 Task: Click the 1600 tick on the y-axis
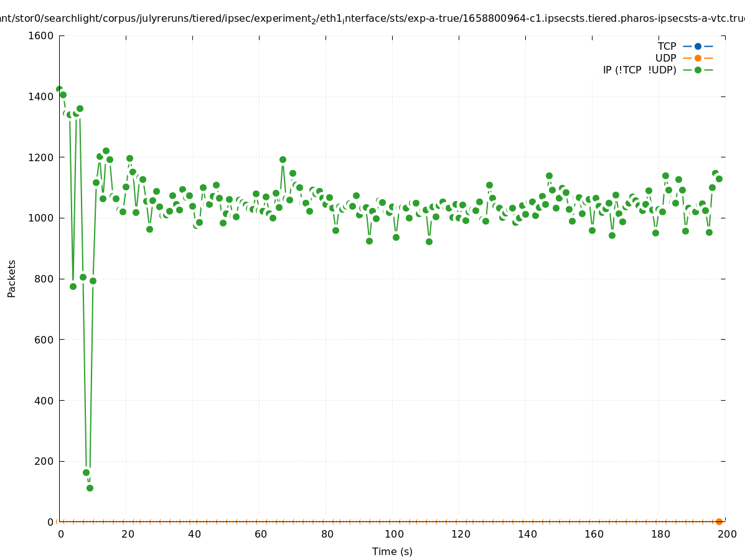(41, 35)
